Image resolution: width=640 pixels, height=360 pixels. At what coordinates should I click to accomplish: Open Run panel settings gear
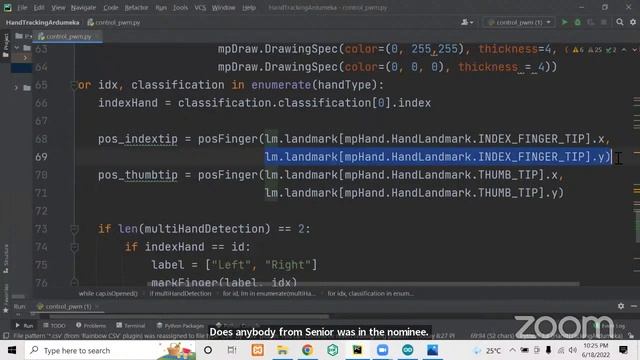tap(621, 306)
